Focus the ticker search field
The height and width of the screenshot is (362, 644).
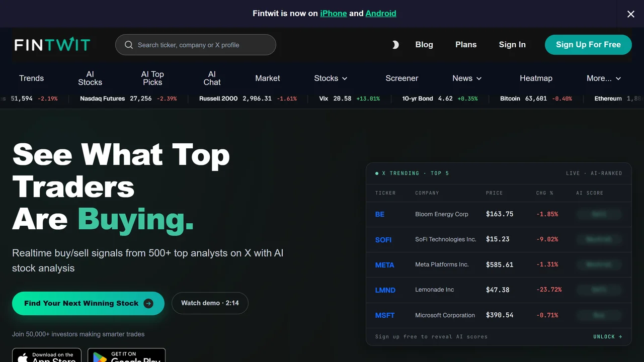196,45
